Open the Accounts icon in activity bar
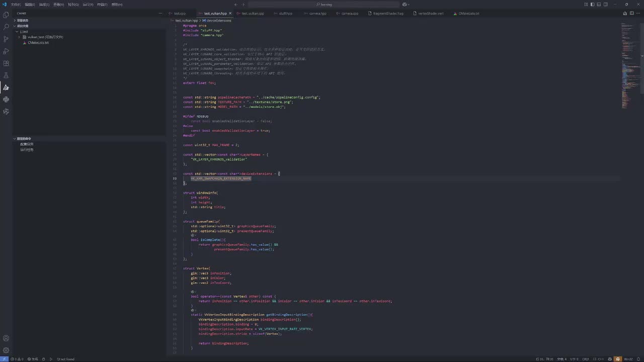Viewport: 644px width, 362px height. [x=6, y=338]
